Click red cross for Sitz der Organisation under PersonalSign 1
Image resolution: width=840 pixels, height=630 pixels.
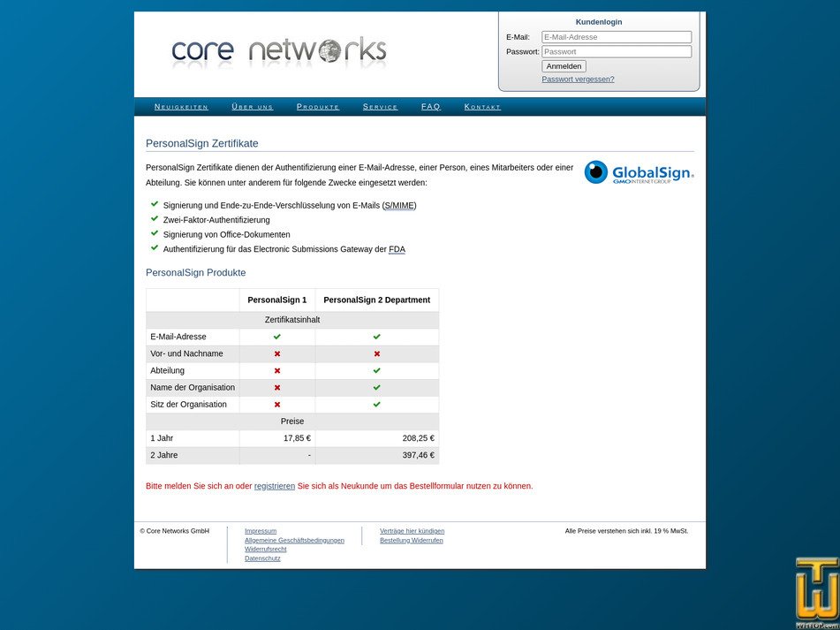277,405
